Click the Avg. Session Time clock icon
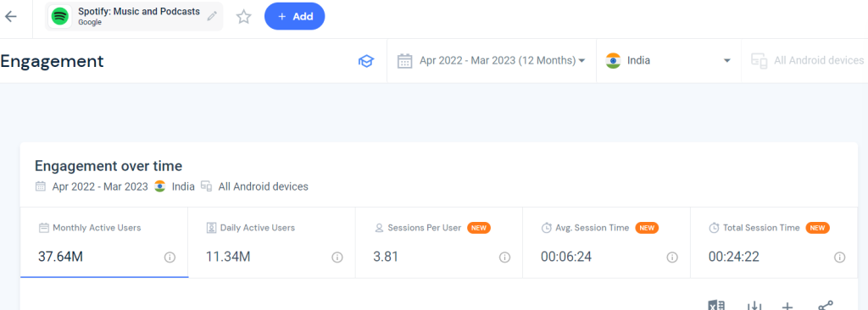Image resolution: width=868 pixels, height=310 pixels. (547, 228)
